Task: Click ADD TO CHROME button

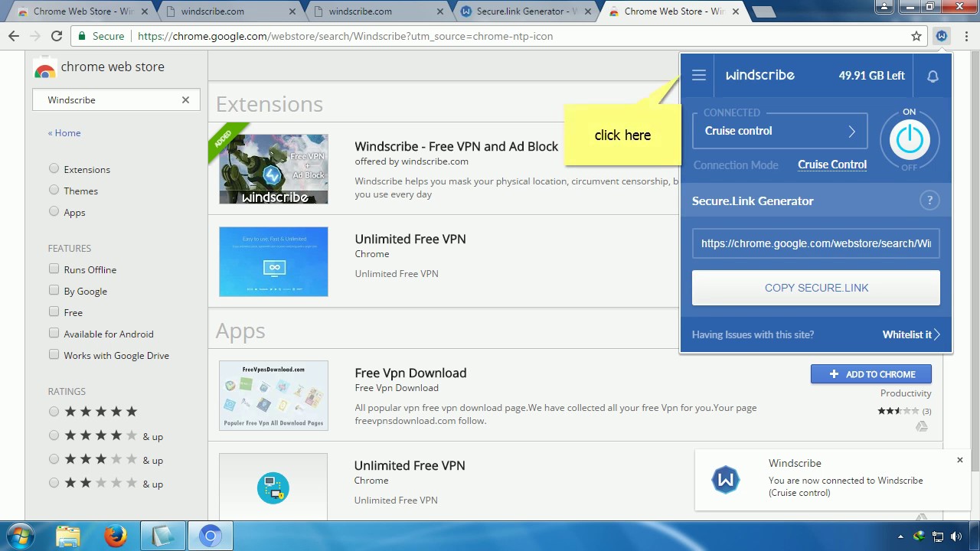Action: click(871, 374)
